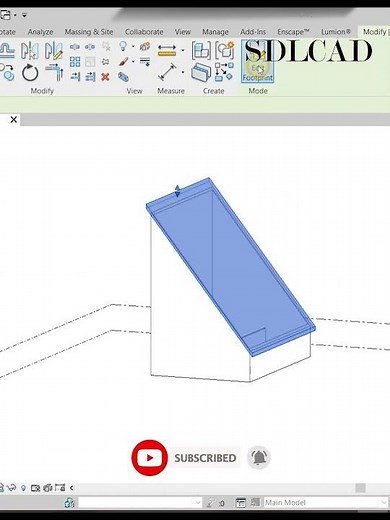This screenshot has height=520, width=390.
Task: Click the Create Similar icon
Action: [224, 72]
